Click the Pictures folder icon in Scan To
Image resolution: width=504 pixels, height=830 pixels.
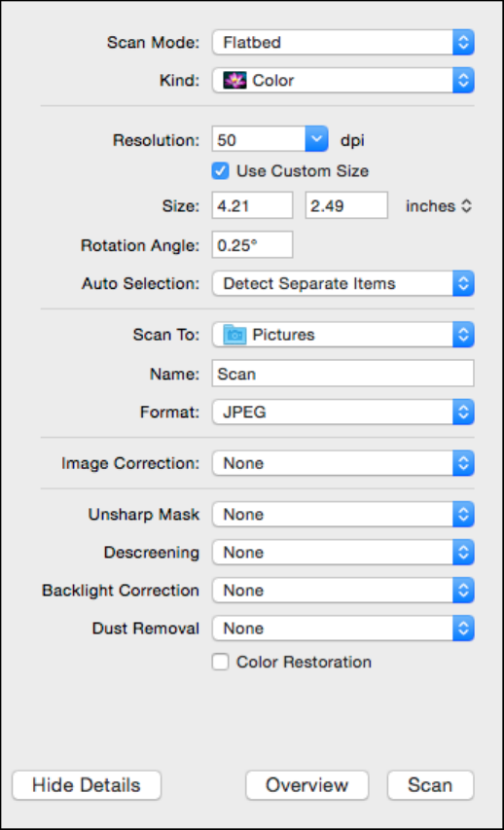[x=234, y=335]
